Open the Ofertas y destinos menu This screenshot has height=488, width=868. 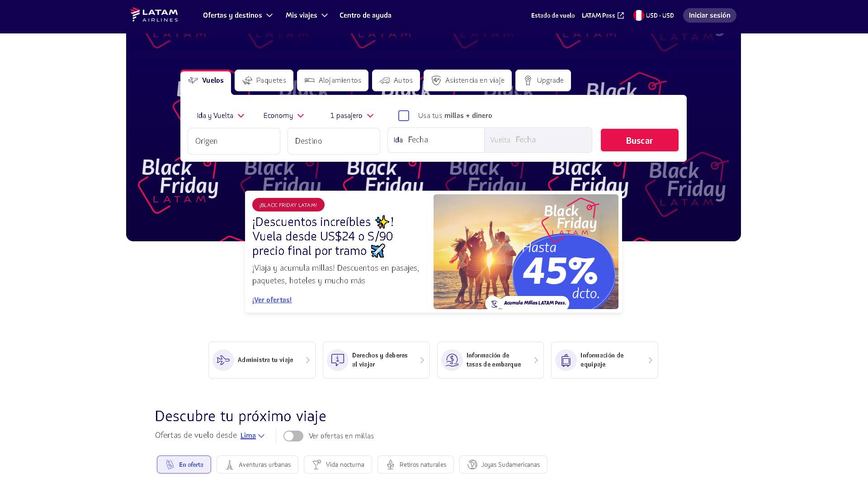pos(238,15)
